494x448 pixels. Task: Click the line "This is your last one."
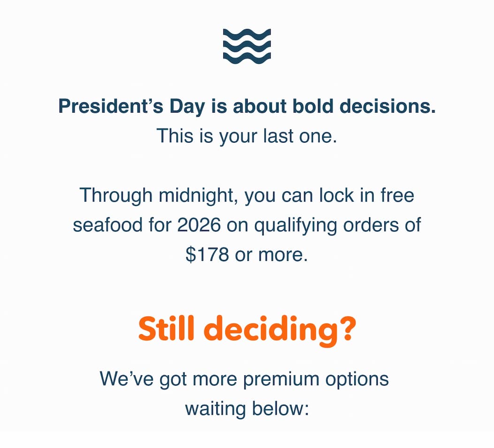pos(247,136)
